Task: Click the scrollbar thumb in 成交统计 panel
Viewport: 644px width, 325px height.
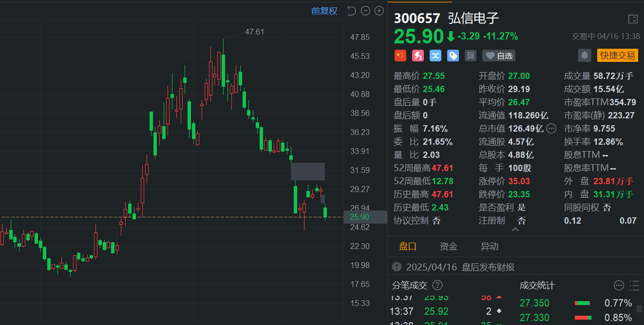Action: coord(639,308)
